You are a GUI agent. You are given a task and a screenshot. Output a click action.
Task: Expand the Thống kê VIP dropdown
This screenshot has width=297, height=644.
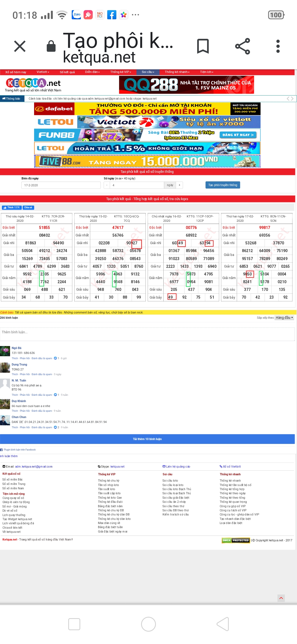tap(121, 72)
